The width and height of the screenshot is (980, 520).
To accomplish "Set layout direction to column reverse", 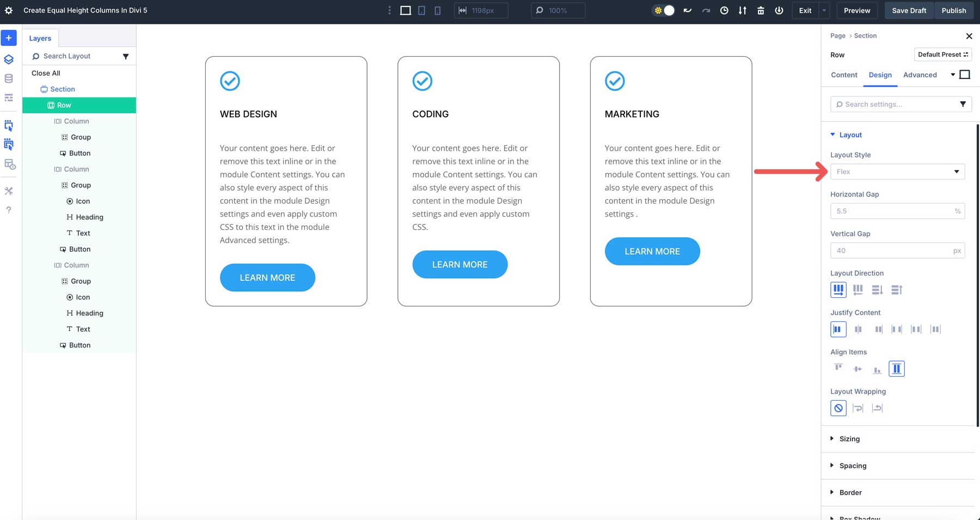I will (x=897, y=290).
